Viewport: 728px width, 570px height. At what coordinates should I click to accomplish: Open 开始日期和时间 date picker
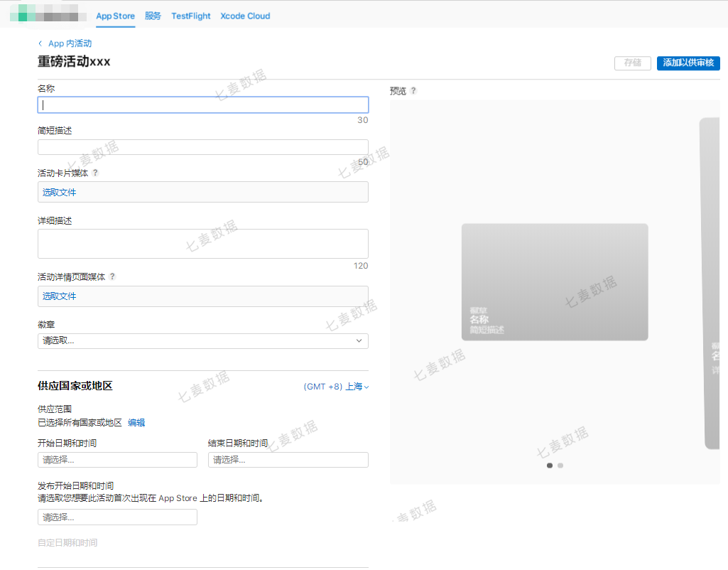117,460
